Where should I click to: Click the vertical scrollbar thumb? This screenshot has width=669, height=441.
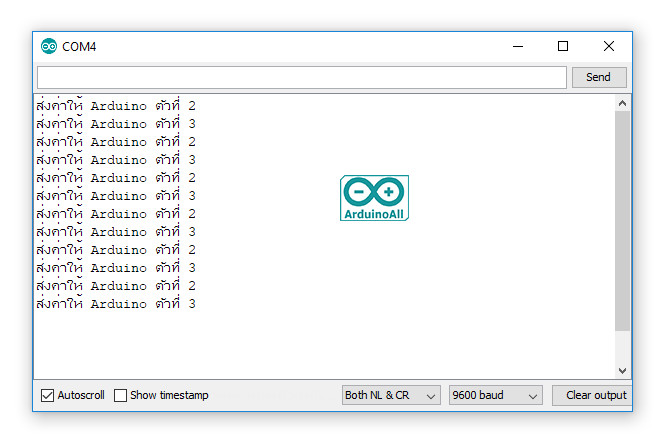click(622, 220)
